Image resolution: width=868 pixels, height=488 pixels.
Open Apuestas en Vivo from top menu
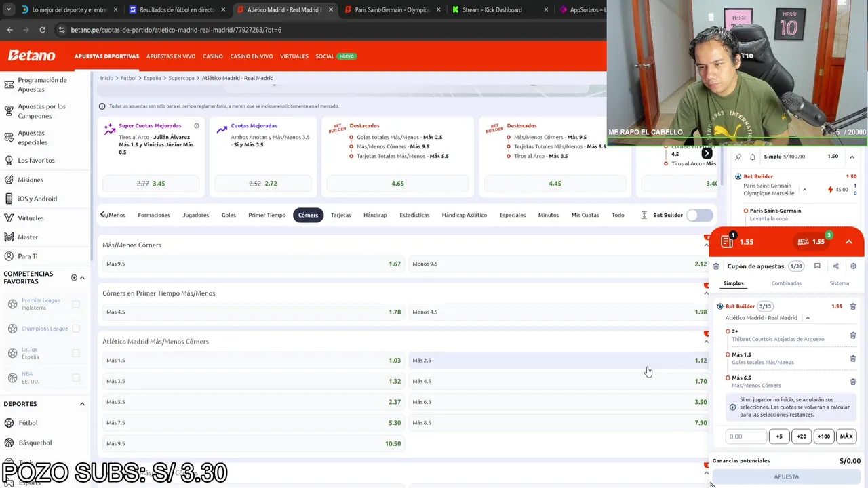coord(171,56)
